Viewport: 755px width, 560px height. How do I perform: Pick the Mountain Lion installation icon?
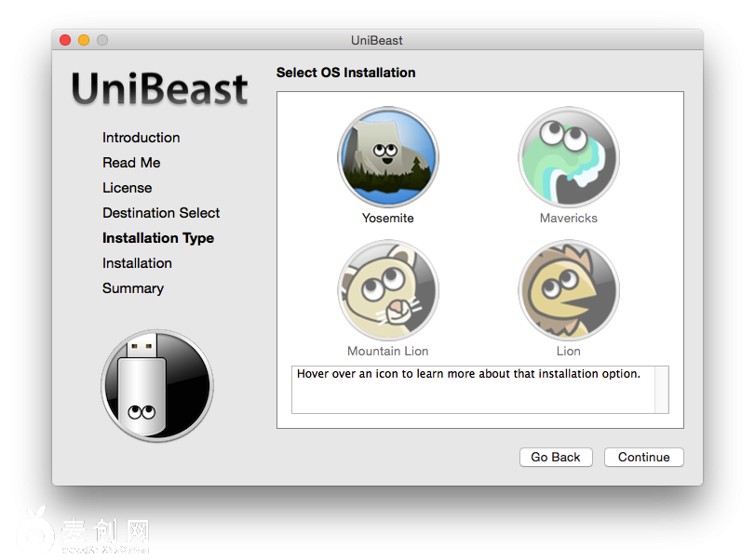[387, 291]
